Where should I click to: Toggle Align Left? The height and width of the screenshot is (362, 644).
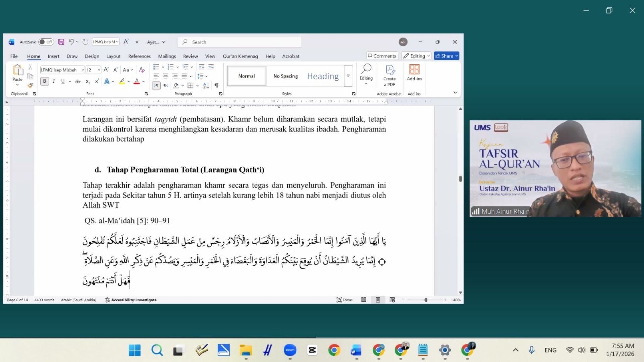[x=156, y=76]
